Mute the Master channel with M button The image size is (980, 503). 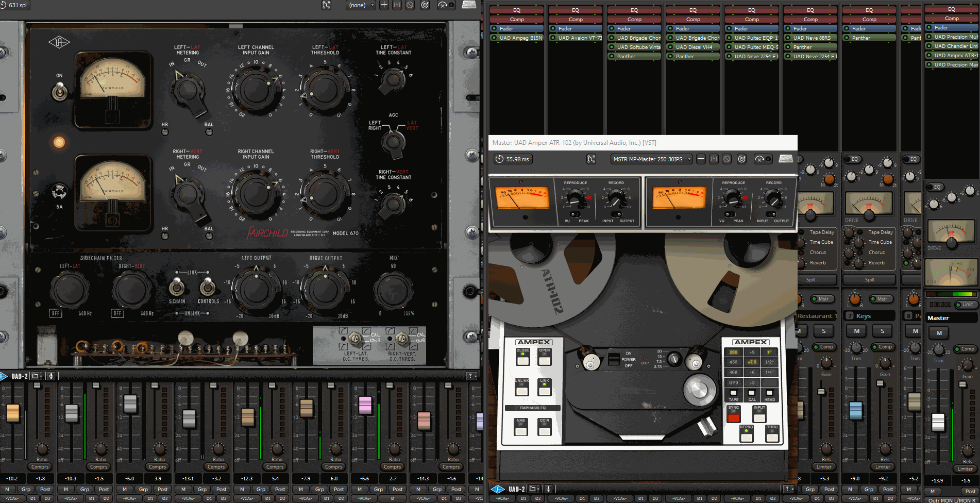(x=939, y=333)
